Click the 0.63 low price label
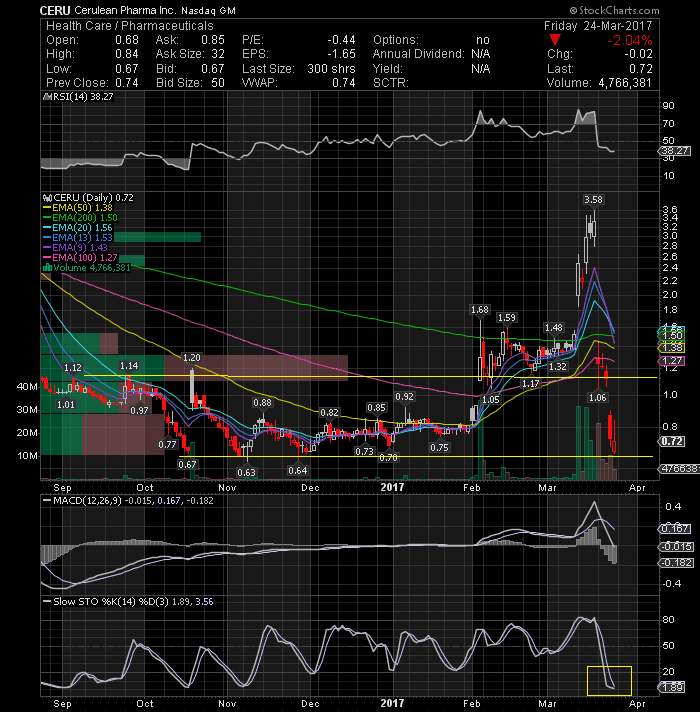This screenshot has width=700, height=712. [x=246, y=472]
